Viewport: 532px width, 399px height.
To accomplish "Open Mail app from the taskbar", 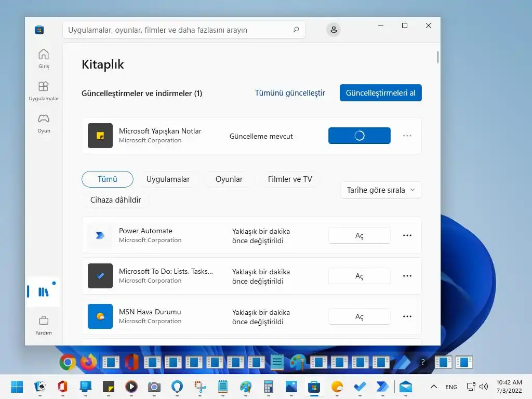I will click(x=405, y=387).
